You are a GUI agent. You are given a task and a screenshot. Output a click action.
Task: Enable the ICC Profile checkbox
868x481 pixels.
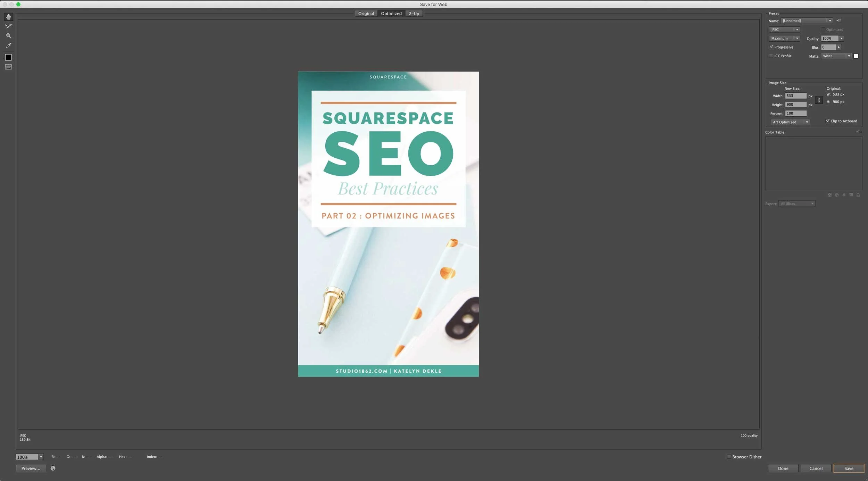[771, 56]
